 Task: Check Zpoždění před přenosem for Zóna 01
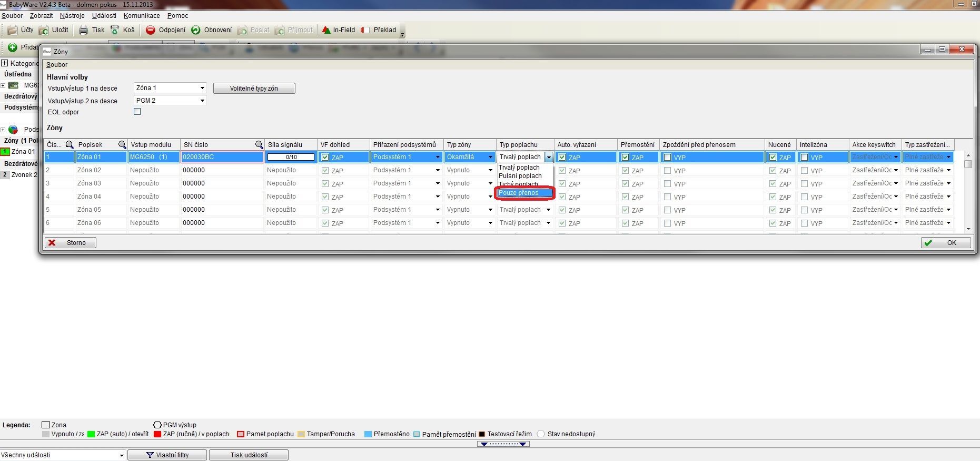tap(667, 158)
